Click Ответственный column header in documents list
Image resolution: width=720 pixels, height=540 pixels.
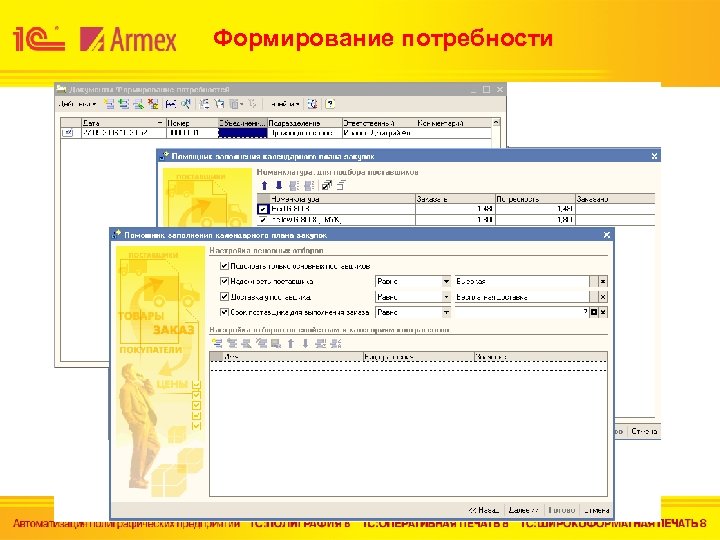[x=379, y=123]
